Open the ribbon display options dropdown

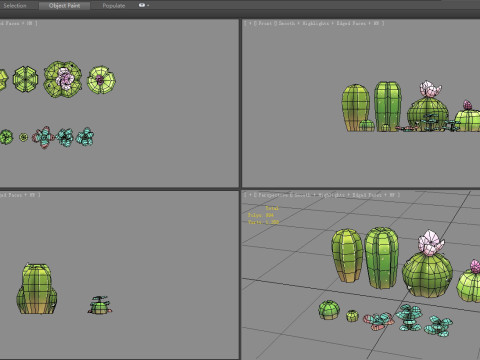click(x=144, y=5)
